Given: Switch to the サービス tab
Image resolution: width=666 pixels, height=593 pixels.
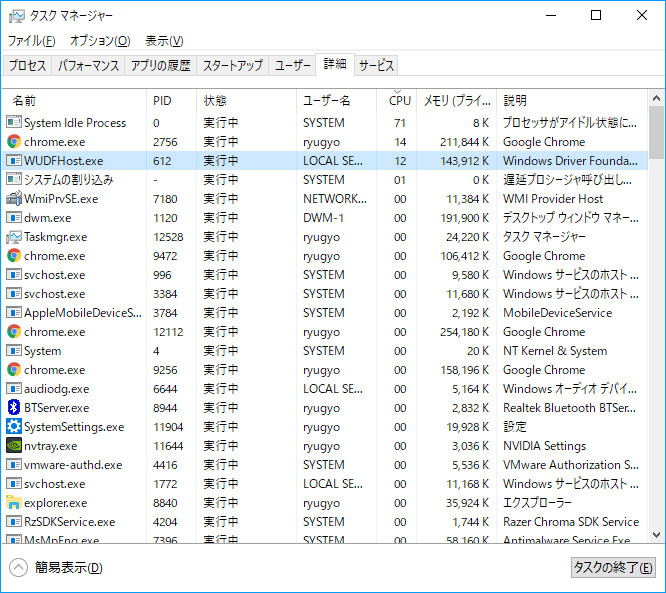Looking at the screenshot, I should (376, 65).
